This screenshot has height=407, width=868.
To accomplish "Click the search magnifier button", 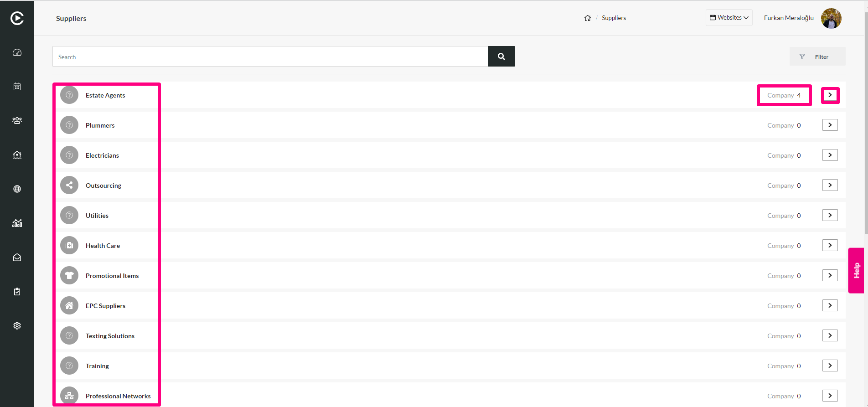I will [501, 57].
